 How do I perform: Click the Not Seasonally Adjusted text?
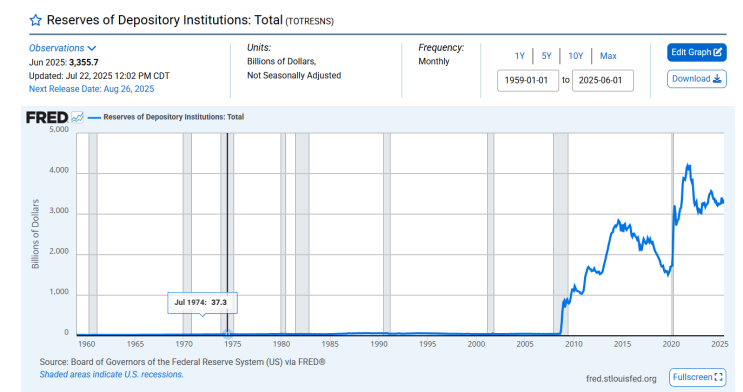(x=294, y=75)
